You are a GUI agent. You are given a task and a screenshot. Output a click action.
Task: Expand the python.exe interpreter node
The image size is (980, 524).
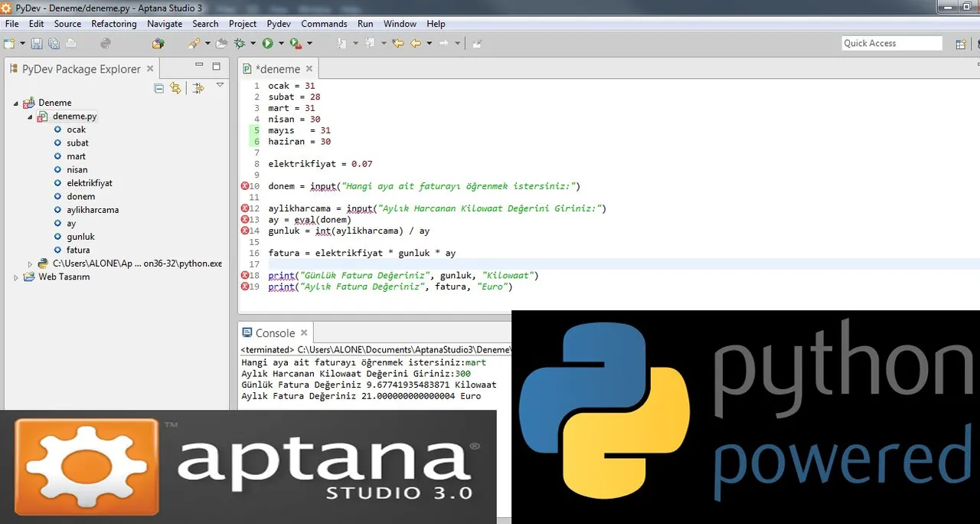pos(30,264)
